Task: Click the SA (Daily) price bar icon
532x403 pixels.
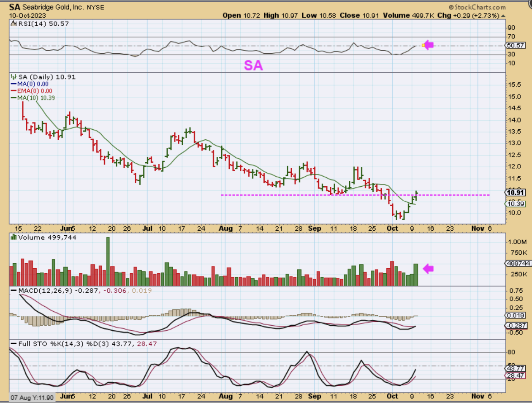Action: coord(14,77)
